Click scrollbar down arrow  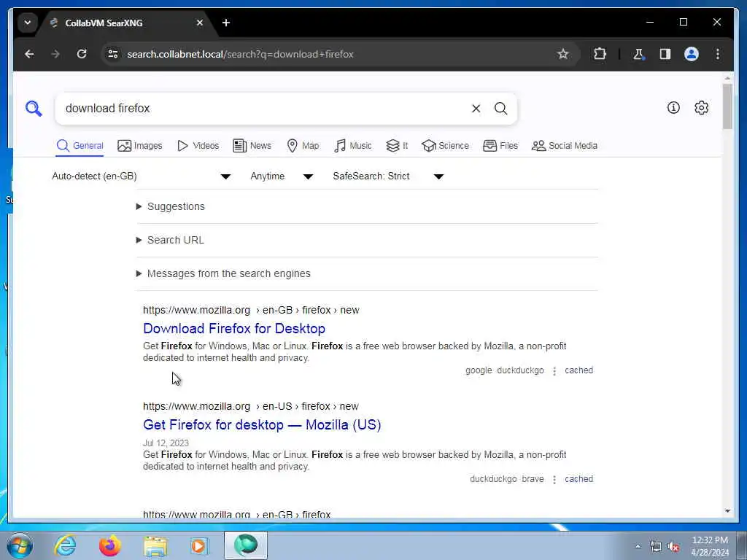(727, 511)
